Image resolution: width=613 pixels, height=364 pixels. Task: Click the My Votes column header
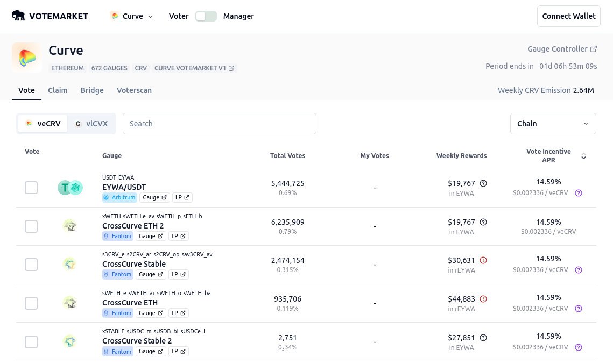[x=375, y=155]
